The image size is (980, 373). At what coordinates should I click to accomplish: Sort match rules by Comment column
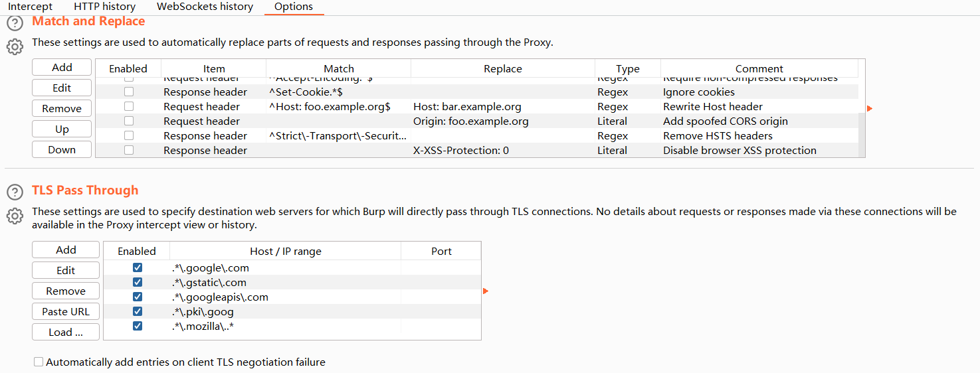click(x=759, y=68)
